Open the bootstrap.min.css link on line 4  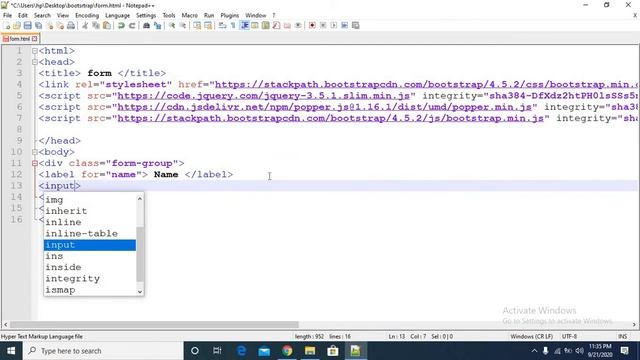click(x=426, y=84)
